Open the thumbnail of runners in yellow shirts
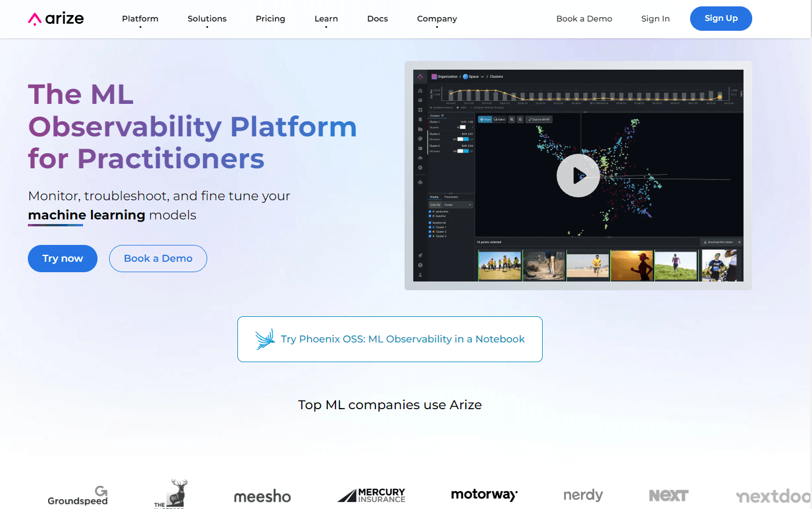Screen dimensions: 812x509 500,266
